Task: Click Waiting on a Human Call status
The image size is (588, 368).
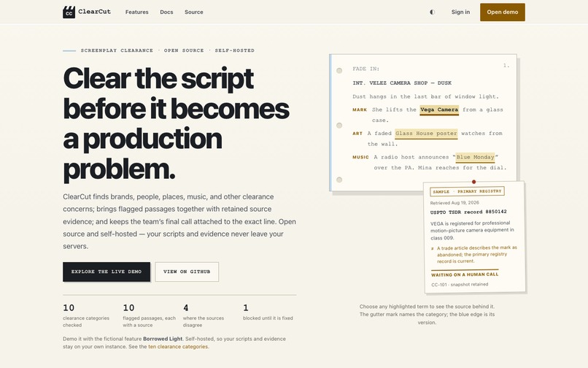Action: tap(465, 275)
